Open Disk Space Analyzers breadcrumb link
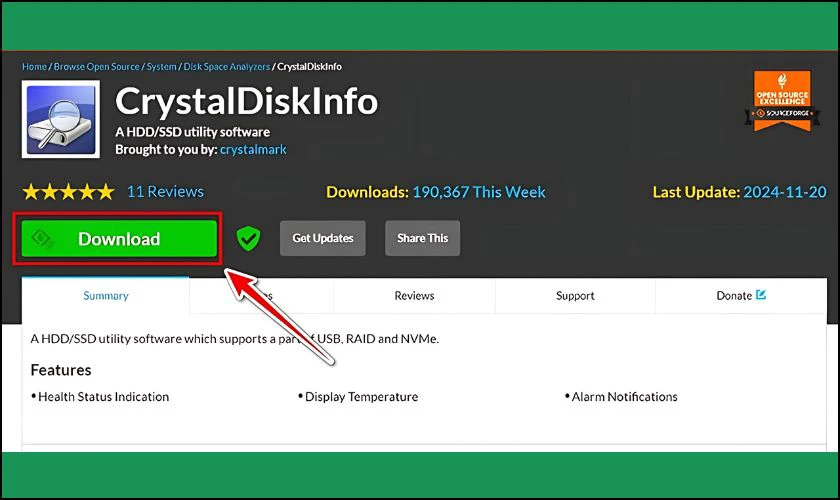840x500 pixels. (227, 66)
